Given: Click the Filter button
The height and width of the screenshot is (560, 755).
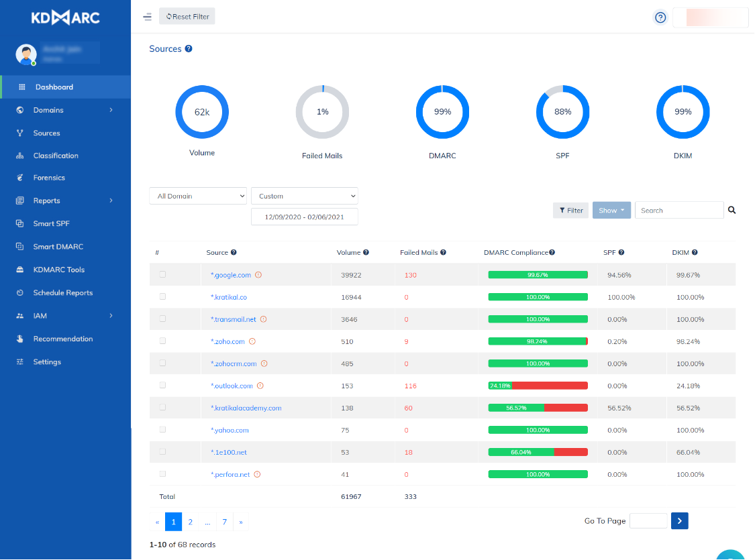Looking at the screenshot, I should pyautogui.click(x=570, y=210).
